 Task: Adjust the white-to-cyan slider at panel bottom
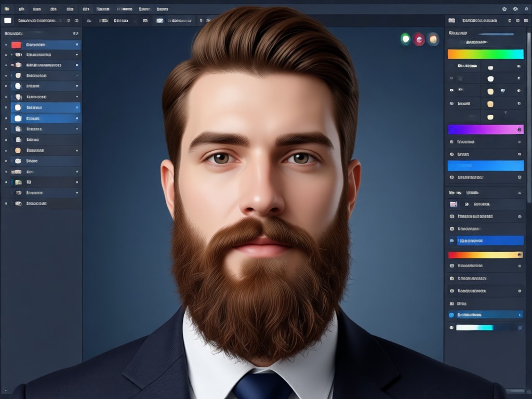tap(475, 328)
